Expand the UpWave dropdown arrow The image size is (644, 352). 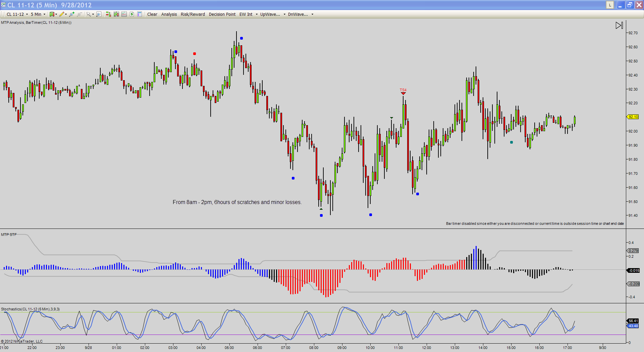click(284, 14)
